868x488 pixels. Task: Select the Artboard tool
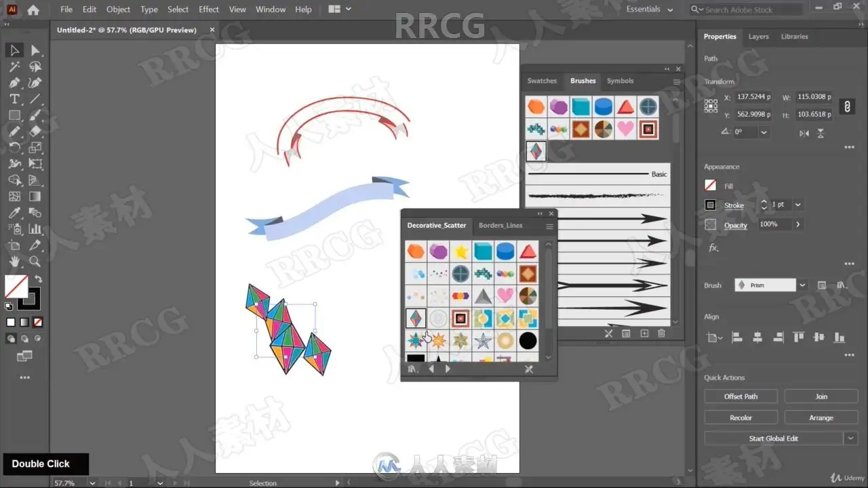coord(14,245)
